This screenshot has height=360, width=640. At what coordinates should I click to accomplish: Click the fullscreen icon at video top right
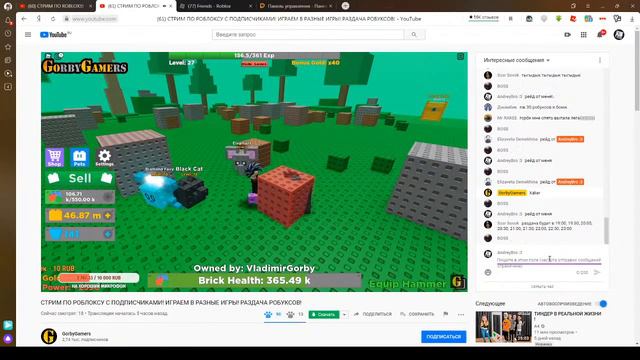tap(460, 57)
